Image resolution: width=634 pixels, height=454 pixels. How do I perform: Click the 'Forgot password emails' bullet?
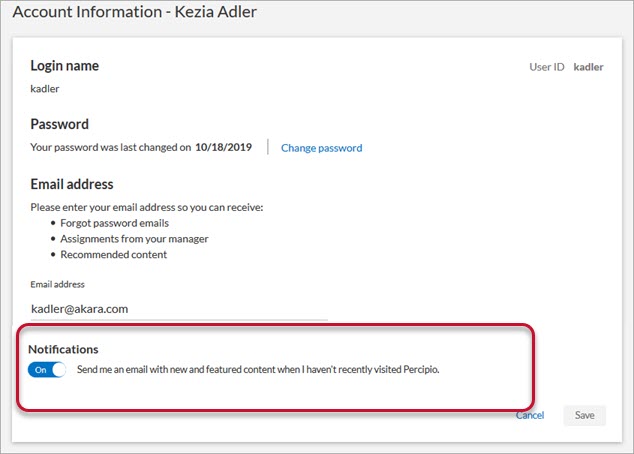[115, 223]
